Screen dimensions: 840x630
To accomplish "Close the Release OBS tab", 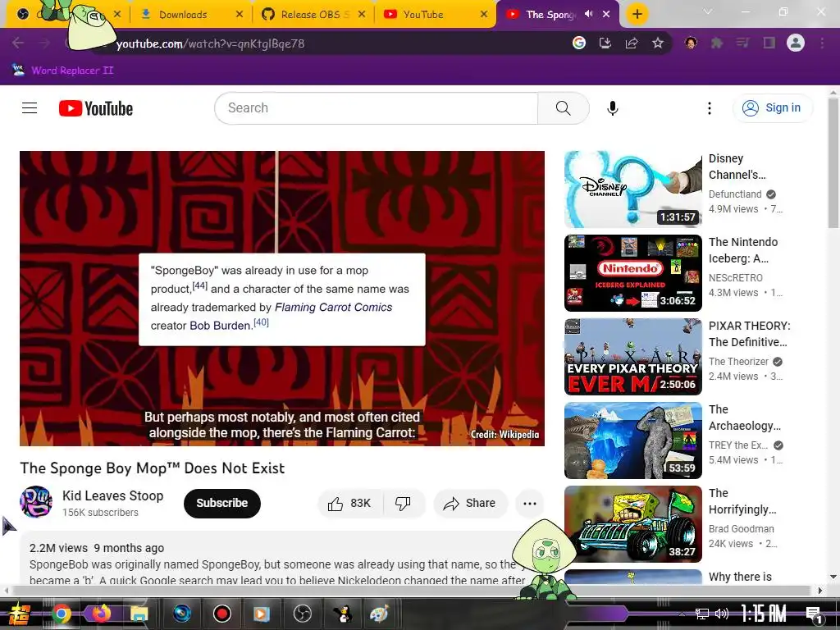I will [x=362, y=15].
